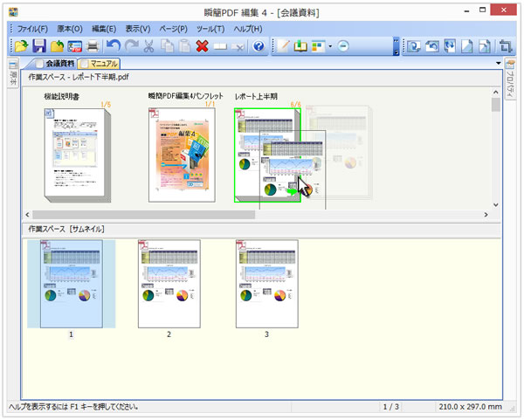Open the thumbnail layout dropdown arrow
Viewport: 524px width, 420px height.
click(x=330, y=46)
